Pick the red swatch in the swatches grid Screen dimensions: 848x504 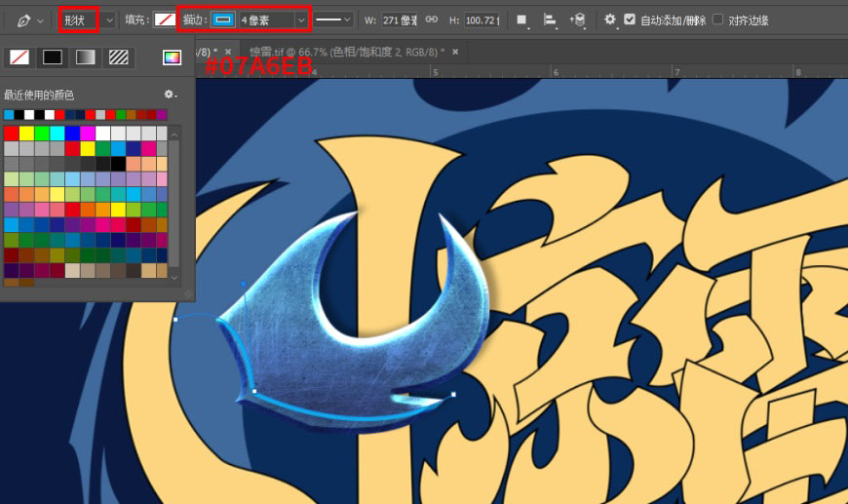(12, 133)
